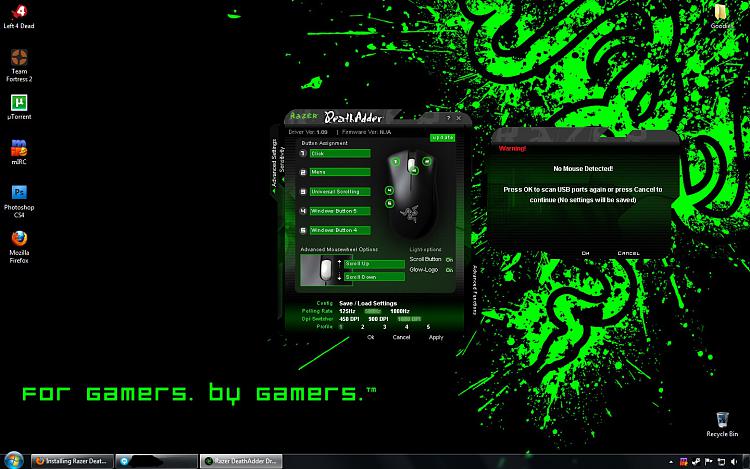Select the 1800 DPI option

coord(409,319)
